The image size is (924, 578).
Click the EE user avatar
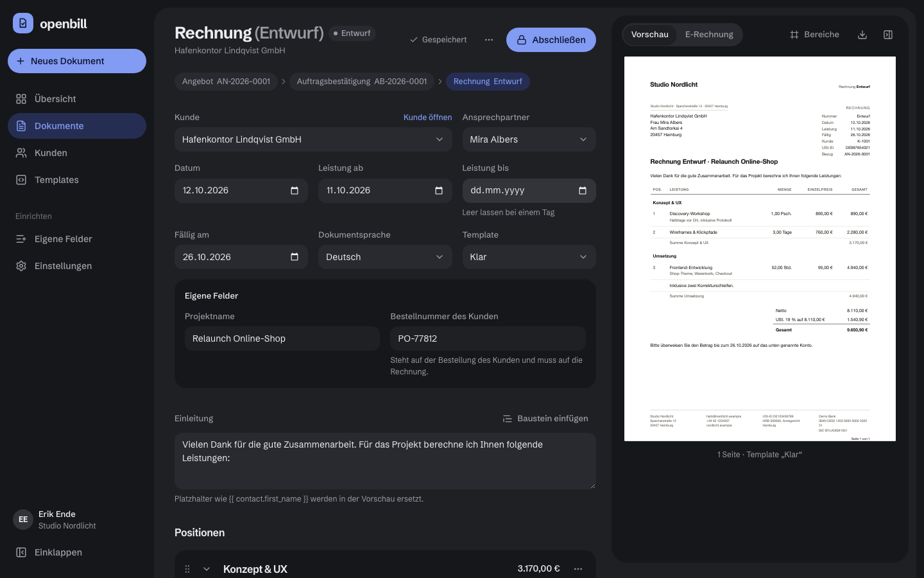(x=23, y=520)
